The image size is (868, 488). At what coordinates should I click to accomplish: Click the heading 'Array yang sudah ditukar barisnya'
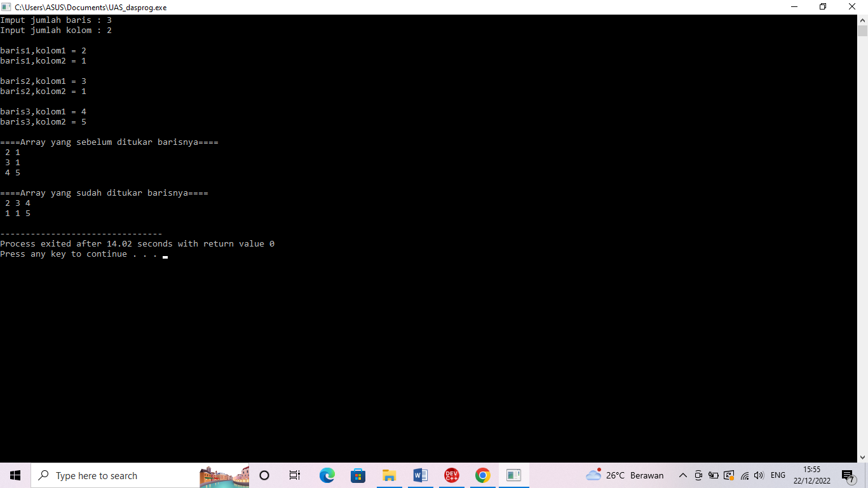coord(104,193)
